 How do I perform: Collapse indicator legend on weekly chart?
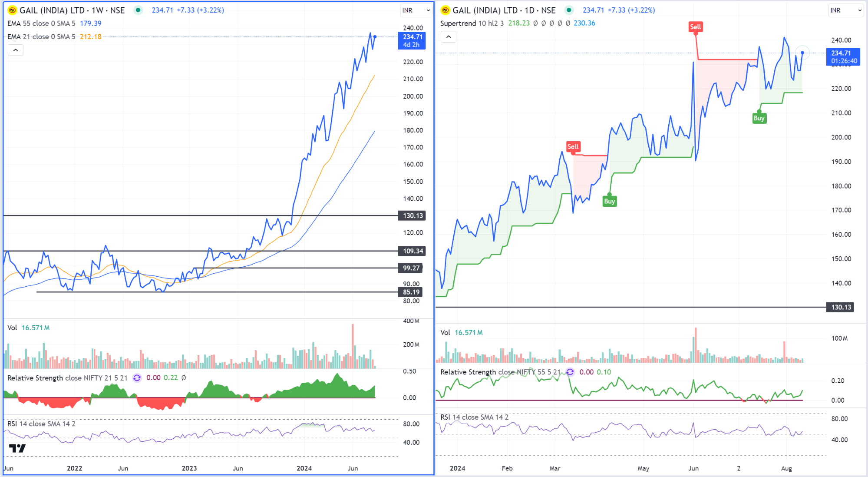tap(16, 50)
